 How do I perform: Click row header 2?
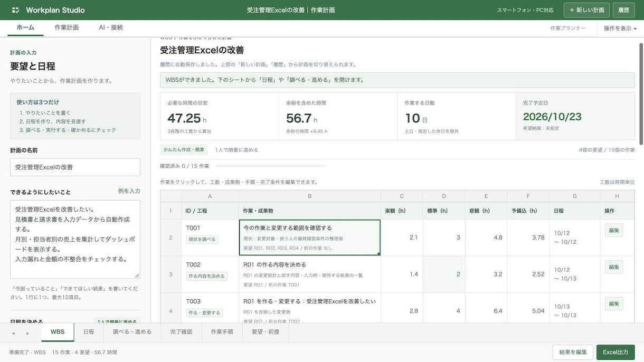click(171, 237)
